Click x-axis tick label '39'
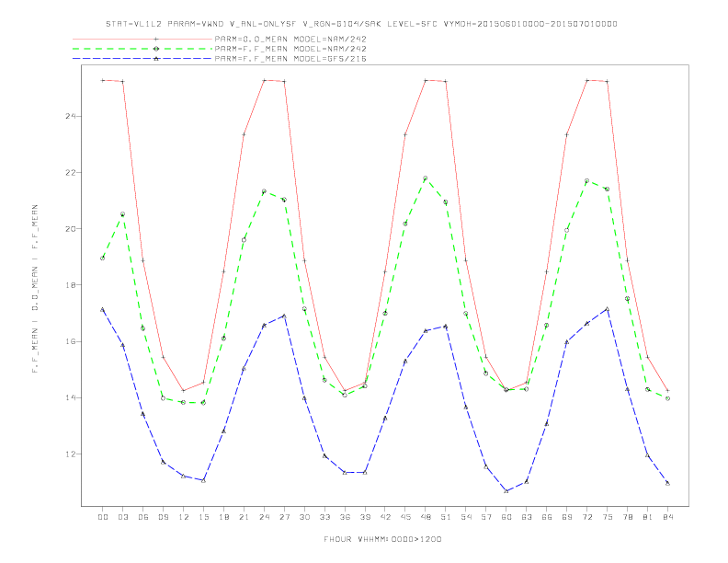728x563 pixels. (365, 517)
